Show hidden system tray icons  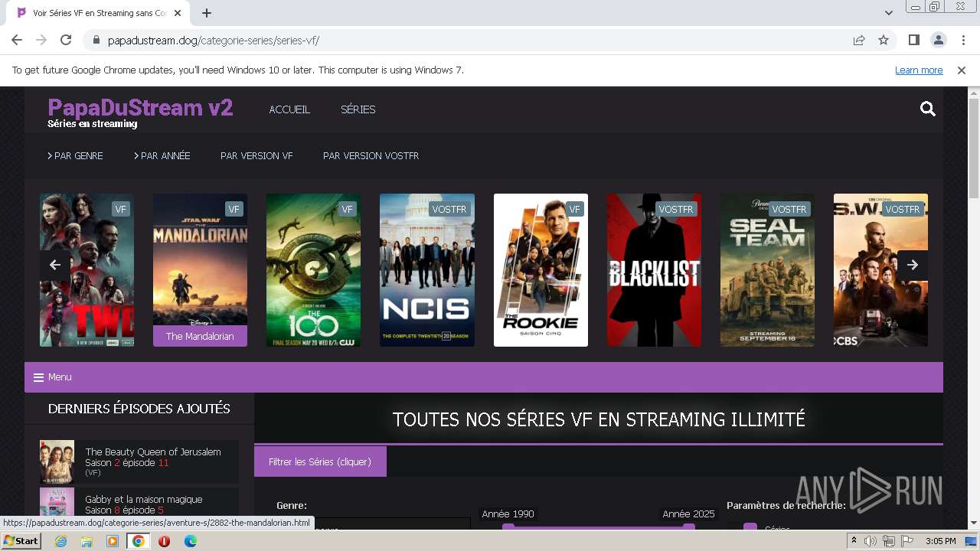point(854,541)
